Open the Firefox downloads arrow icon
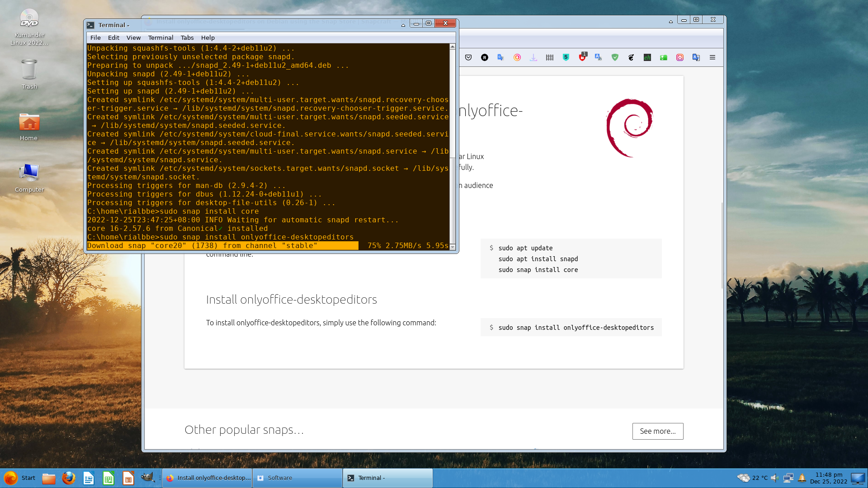The image size is (868, 488). click(533, 57)
